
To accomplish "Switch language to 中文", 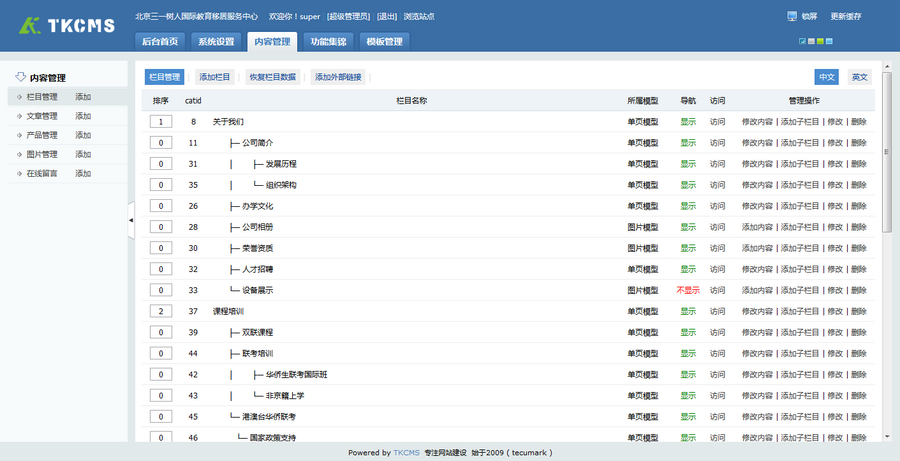I will (827, 77).
